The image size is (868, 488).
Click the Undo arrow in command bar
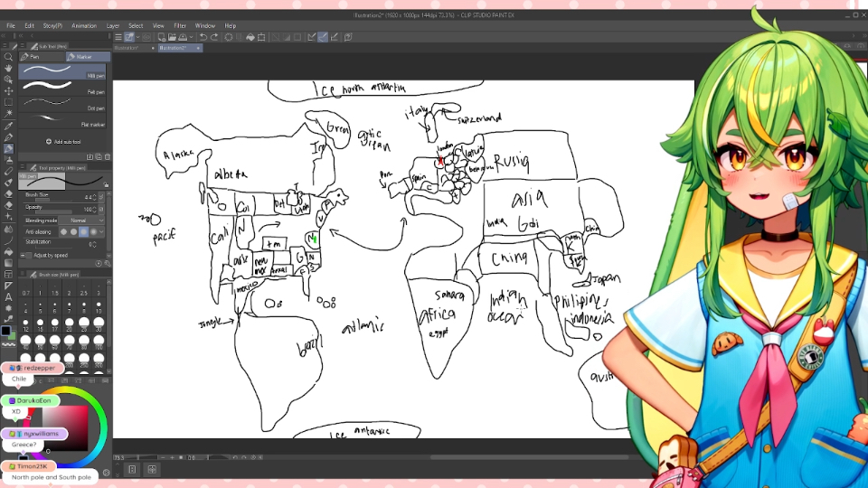pos(203,37)
